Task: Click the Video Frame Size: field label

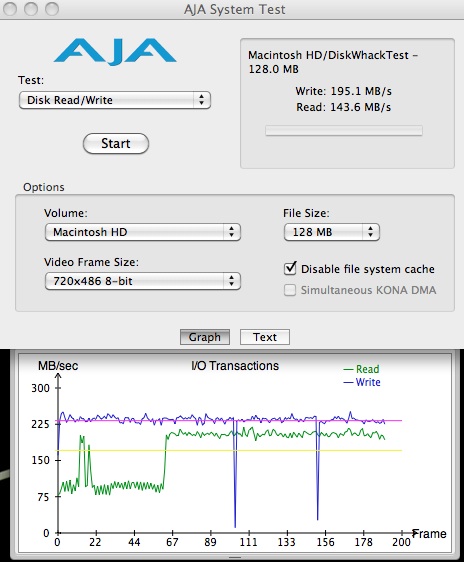Action: (91, 262)
